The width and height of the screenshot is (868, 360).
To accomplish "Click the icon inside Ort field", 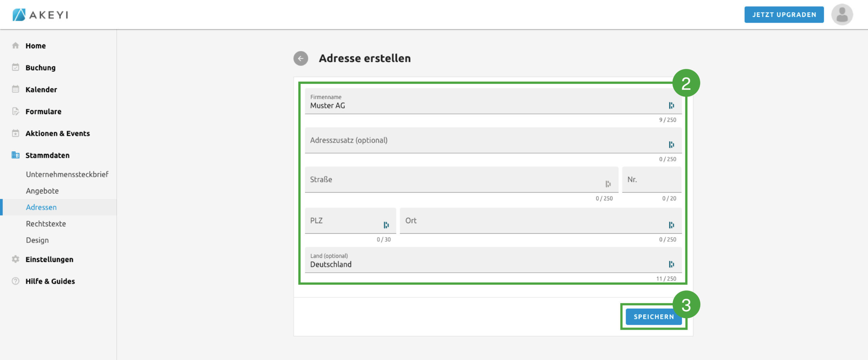I will coord(671,225).
